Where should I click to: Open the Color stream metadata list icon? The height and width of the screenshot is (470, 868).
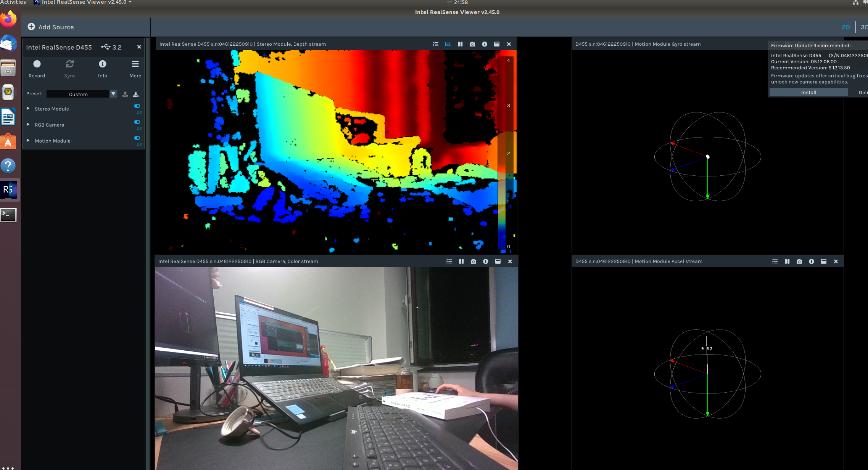(x=449, y=261)
